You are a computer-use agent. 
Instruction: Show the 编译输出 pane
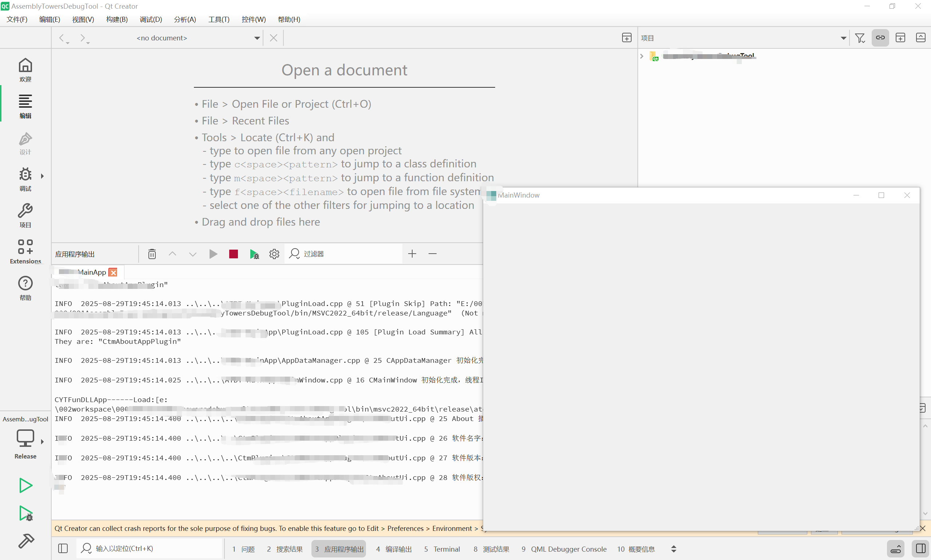coord(394,549)
